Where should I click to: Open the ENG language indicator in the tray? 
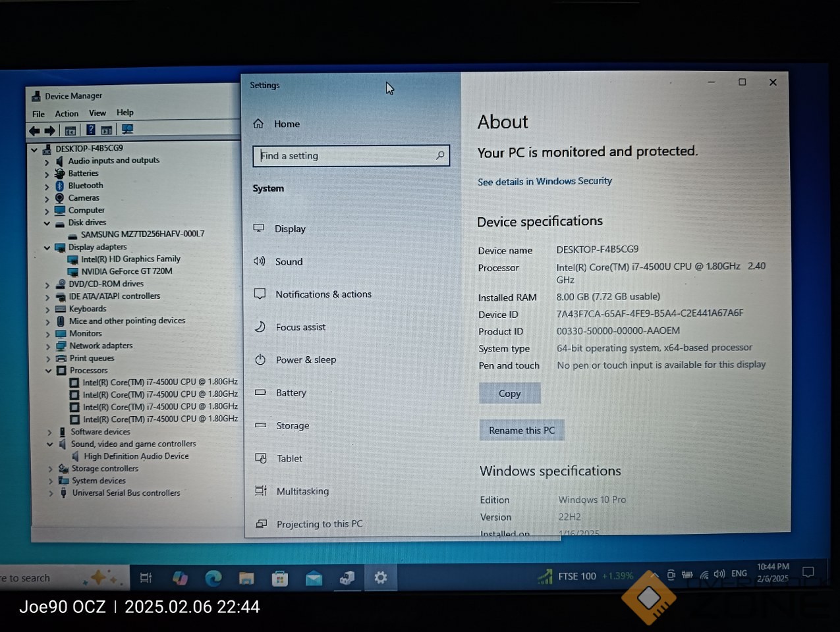739,573
